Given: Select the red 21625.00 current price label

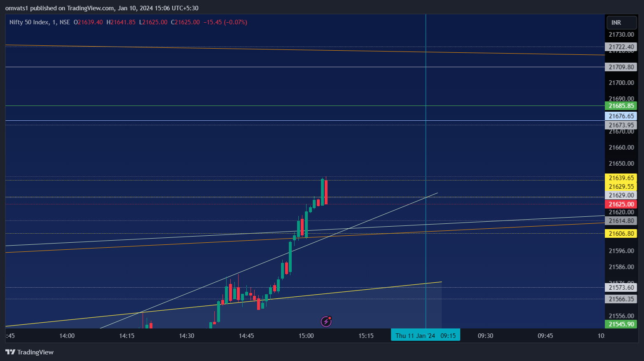Looking at the screenshot, I should pos(621,204).
